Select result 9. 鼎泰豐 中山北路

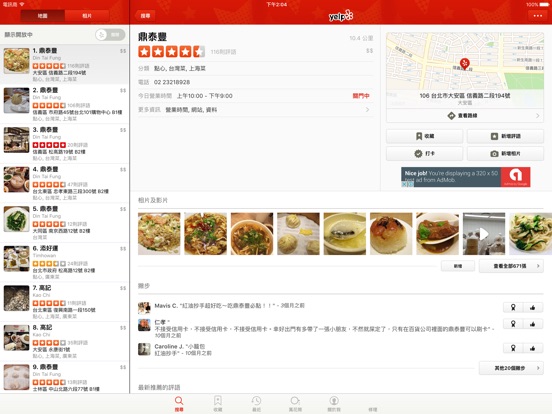[64, 377]
